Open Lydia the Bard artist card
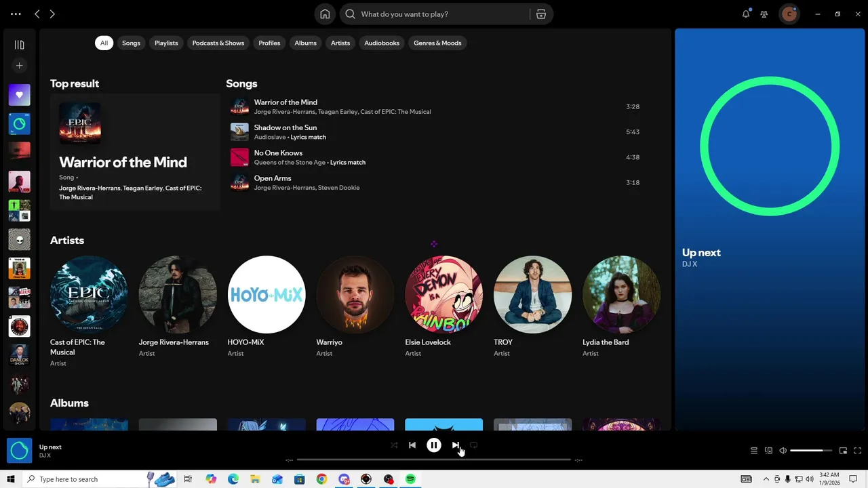The width and height of the screenshot is (868, 488). (x=621, y=306)
